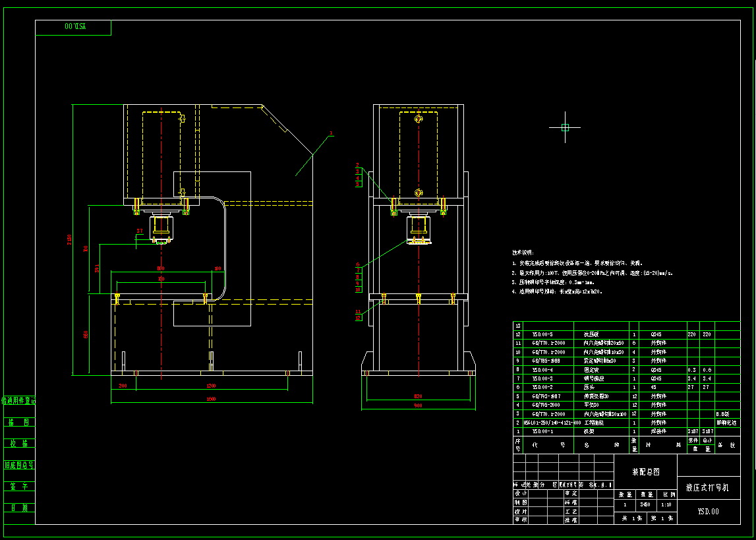Screen dimensions: 756x540
Task: Click the 1:10 scale cell
Action: click(669, 504)
